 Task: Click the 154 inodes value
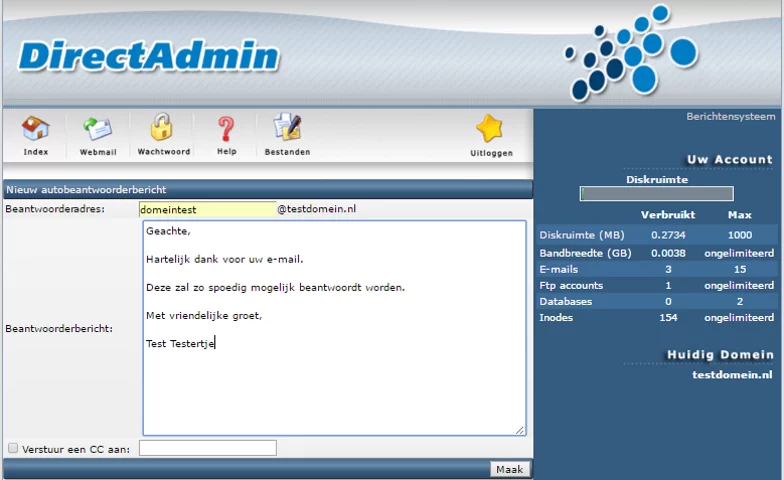[668, 318]
